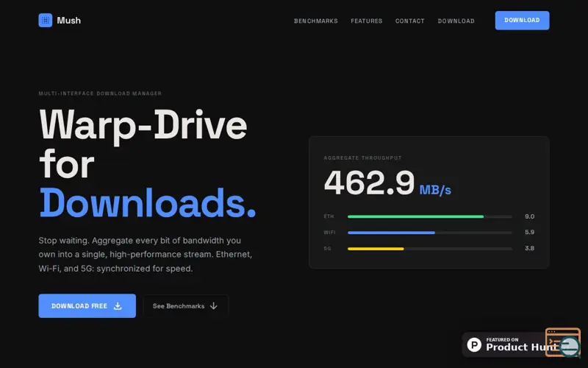
Task: Open the Contact nav link
Action: click(410, 21)
